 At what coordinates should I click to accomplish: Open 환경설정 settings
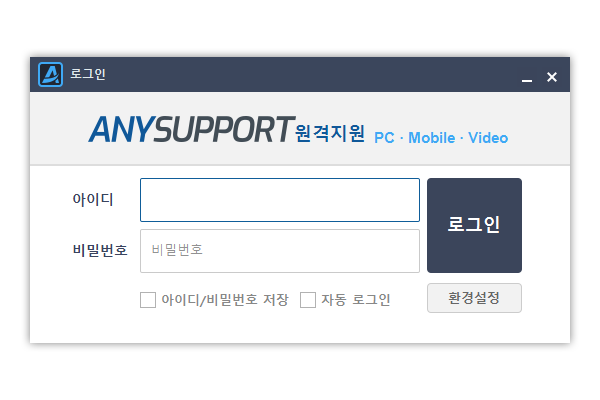click(x=474, y=298)
